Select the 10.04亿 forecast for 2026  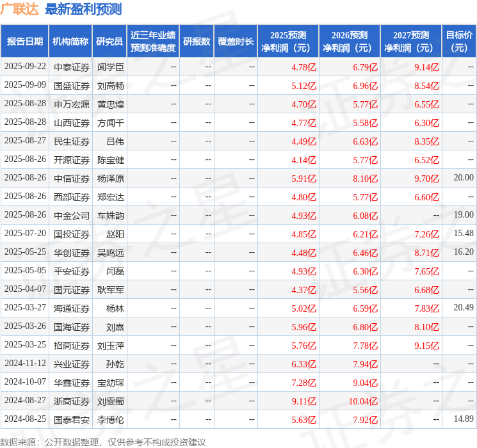(363, 401)
